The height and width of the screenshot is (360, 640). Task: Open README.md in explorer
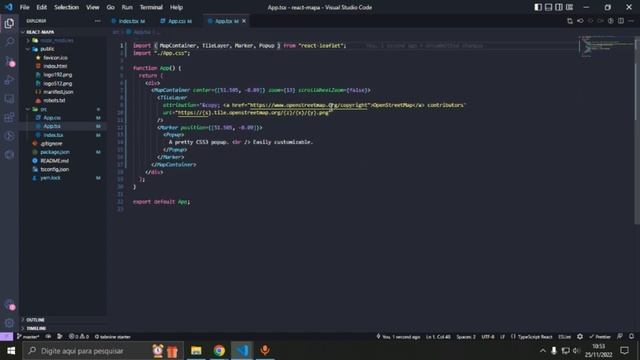tap(55, 160)
